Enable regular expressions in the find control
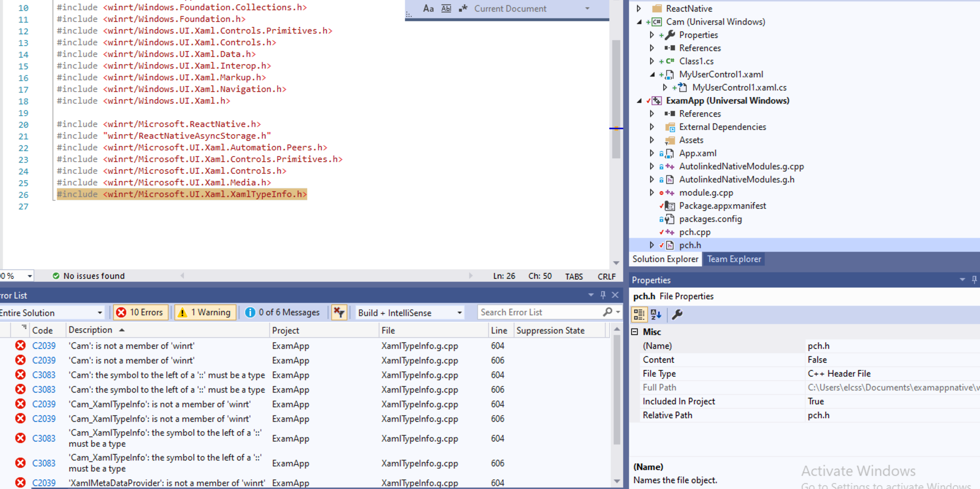The image size is (980, 489). tap(463, 8)
